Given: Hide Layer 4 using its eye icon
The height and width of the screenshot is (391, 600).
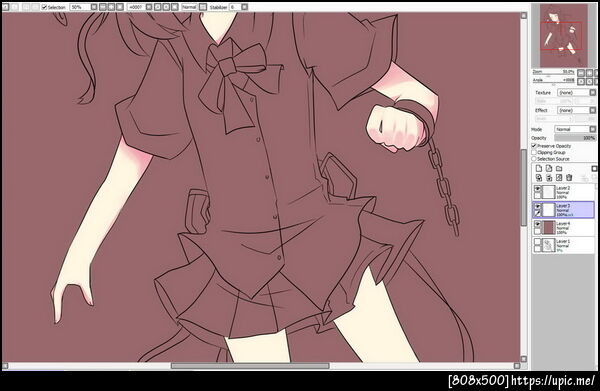Looking at the screenshot, I should click(538, 224).
